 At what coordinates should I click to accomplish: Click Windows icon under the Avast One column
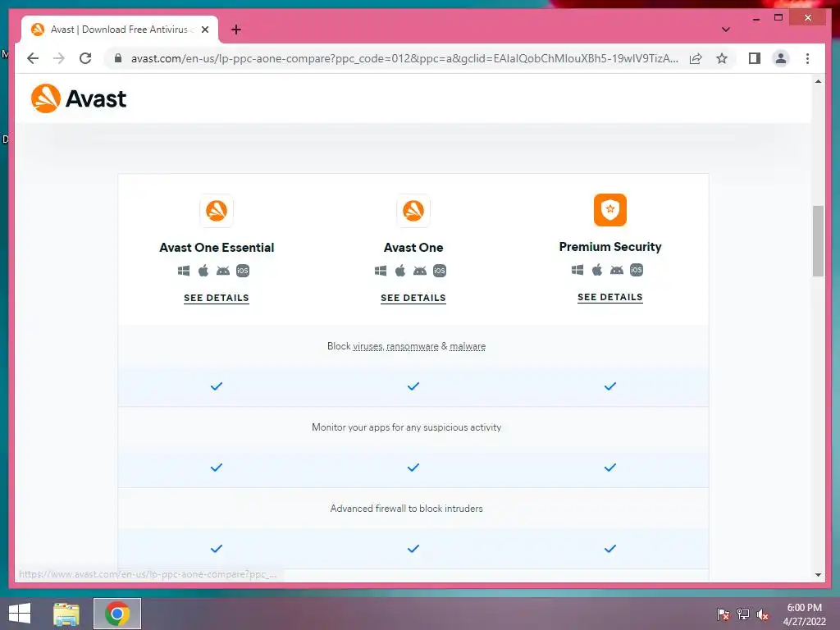pyautogui.click(x=381, y=271)
